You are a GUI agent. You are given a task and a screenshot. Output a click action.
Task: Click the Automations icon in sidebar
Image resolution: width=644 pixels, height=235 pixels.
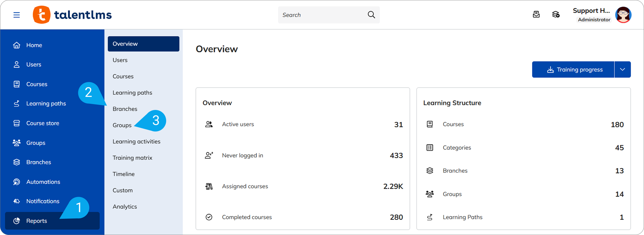point(17,182)
